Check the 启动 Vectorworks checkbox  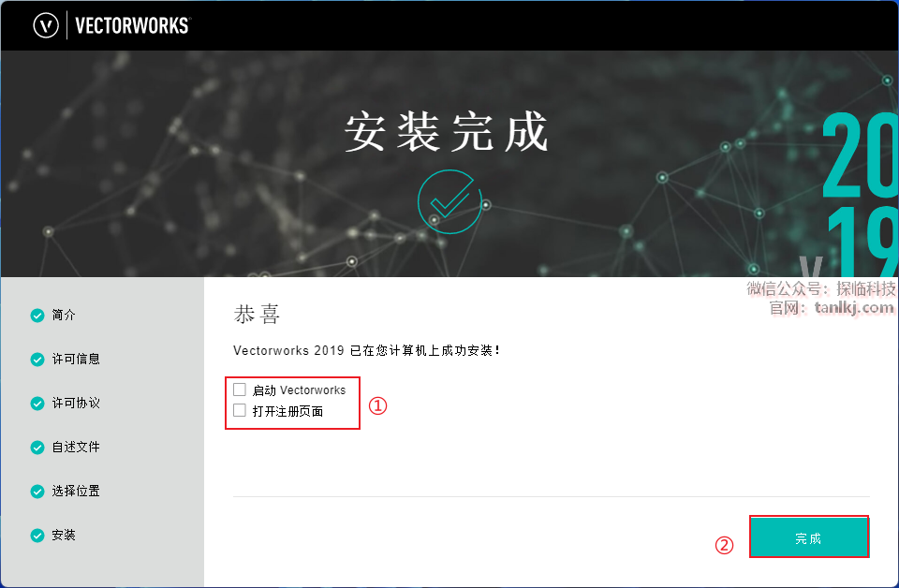point(240,390)
